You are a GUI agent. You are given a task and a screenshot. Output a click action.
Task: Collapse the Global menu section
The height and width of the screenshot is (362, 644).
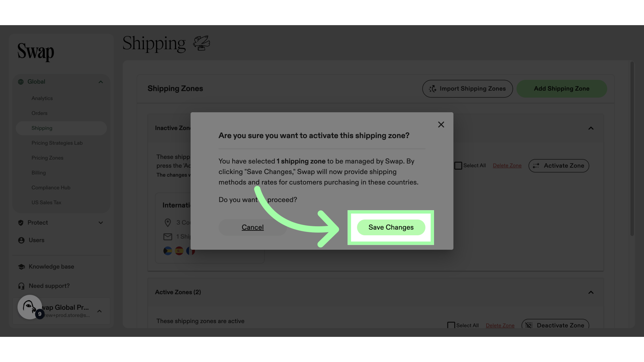(101, 82)
